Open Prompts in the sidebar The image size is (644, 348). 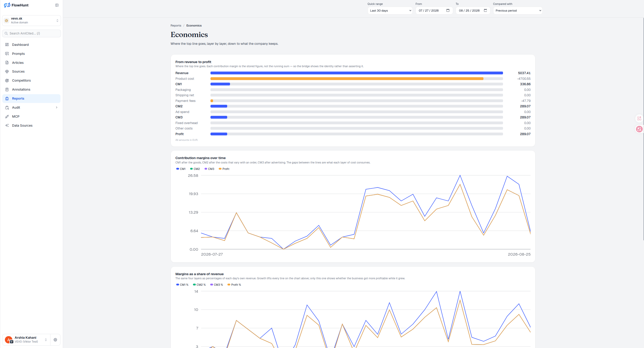click(x=31, y=54)
